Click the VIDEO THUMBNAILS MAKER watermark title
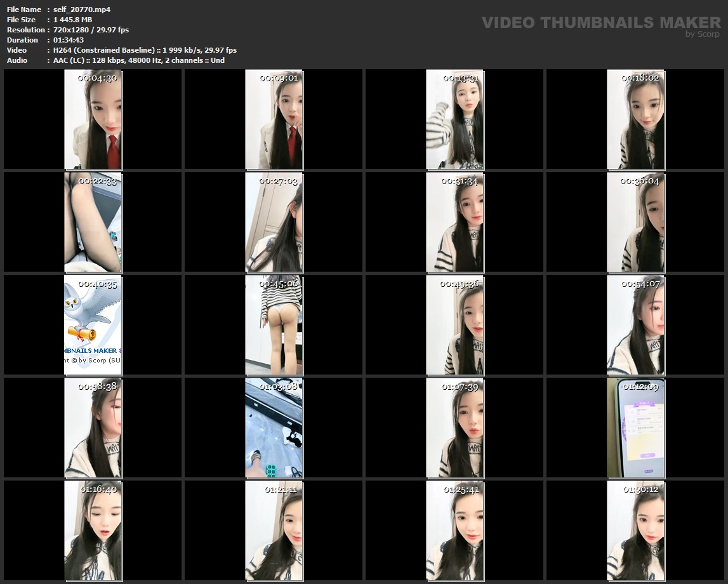This screenshot has width=728, height=584. [600, 22]
